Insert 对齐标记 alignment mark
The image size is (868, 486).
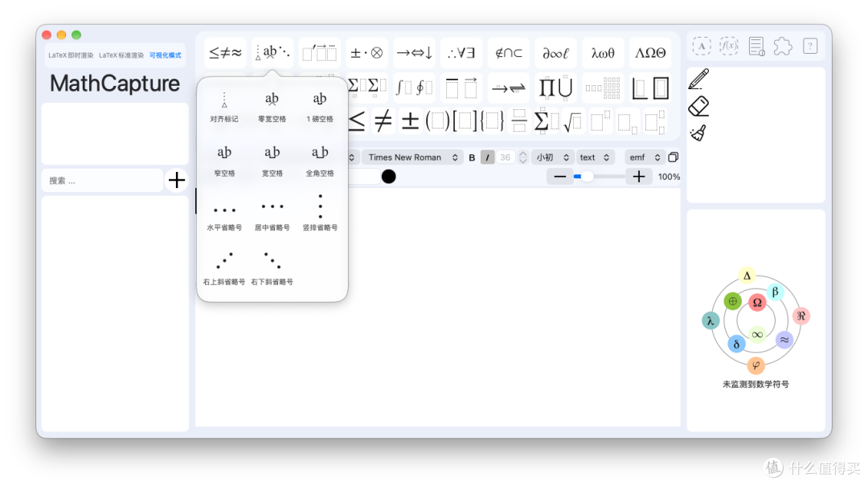(x=224, y=108)
